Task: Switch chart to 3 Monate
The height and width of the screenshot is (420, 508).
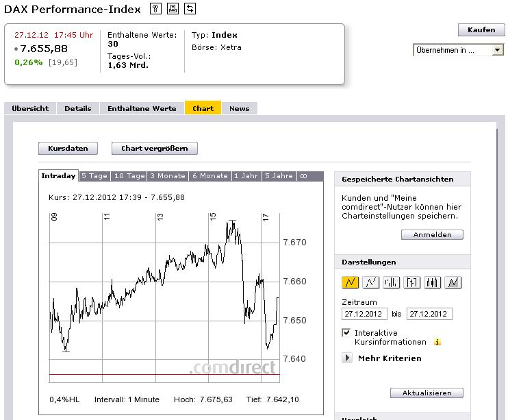Action: (168, 176)
